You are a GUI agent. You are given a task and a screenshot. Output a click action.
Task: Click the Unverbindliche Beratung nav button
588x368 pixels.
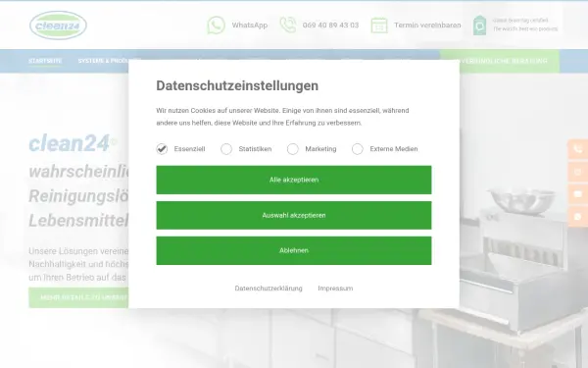[x=500, y=61]
